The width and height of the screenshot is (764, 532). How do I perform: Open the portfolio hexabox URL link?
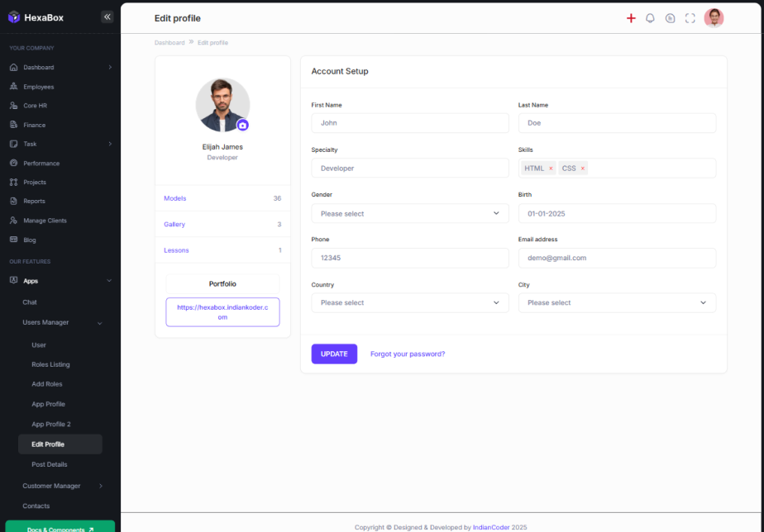222,311
